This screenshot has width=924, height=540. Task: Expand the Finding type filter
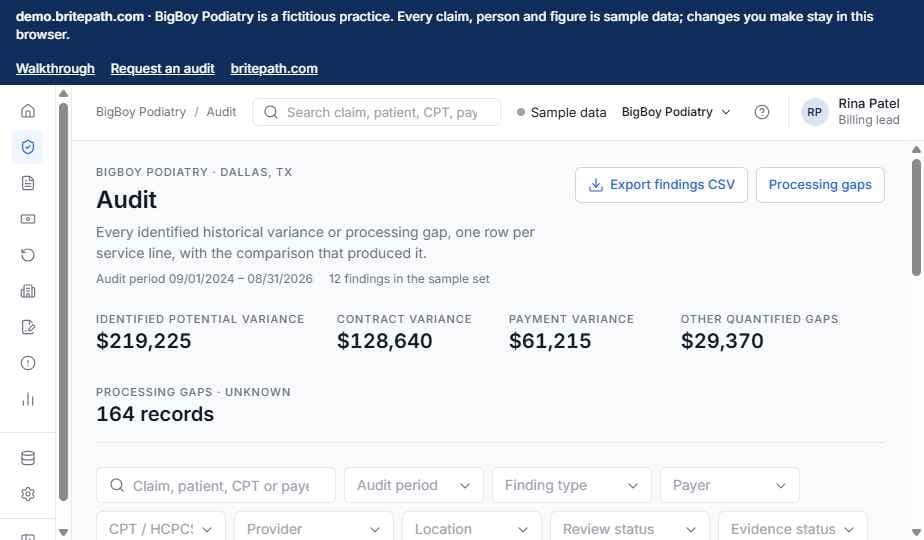(572, 485)
